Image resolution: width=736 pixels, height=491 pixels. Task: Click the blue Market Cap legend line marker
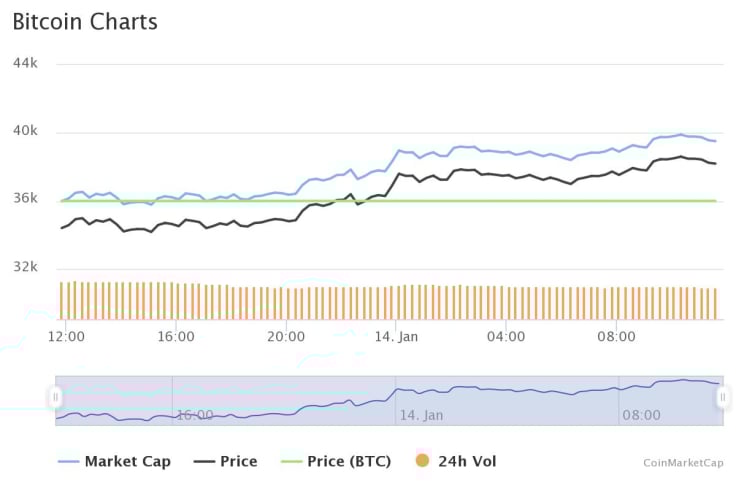click(x=69, y=462)
